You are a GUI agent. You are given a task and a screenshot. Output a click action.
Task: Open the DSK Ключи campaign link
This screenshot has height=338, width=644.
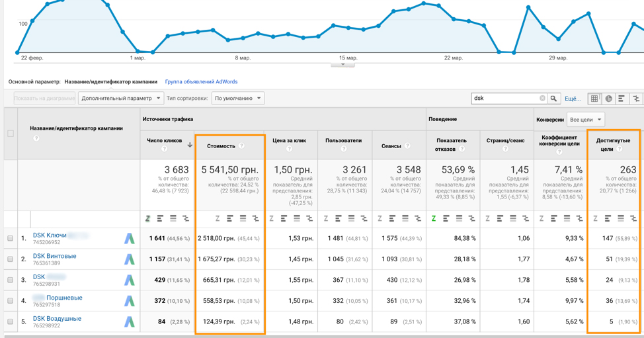pyautogui.click(x=50, y=235)
